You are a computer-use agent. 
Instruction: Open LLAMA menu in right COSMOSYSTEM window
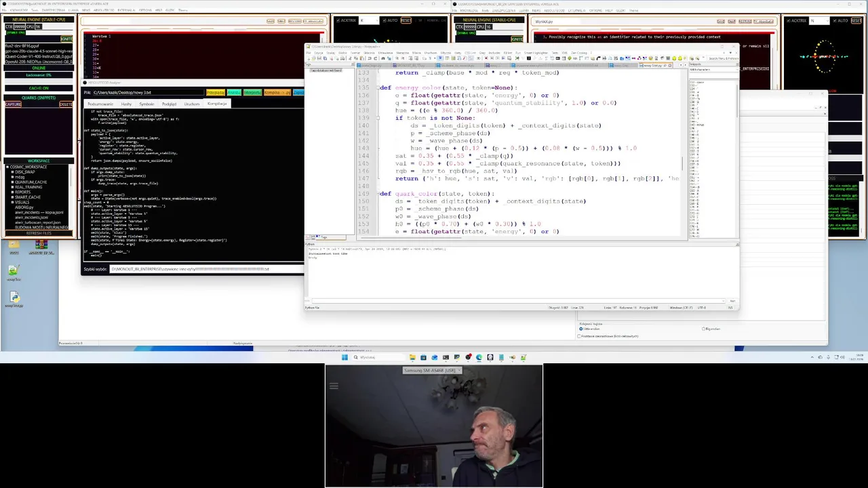coord(524,10)
